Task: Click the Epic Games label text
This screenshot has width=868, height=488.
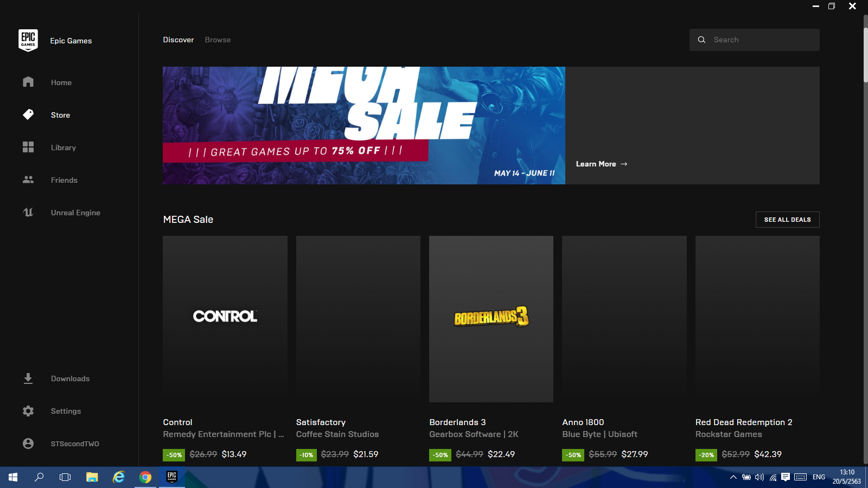Action: click(71, 41)
